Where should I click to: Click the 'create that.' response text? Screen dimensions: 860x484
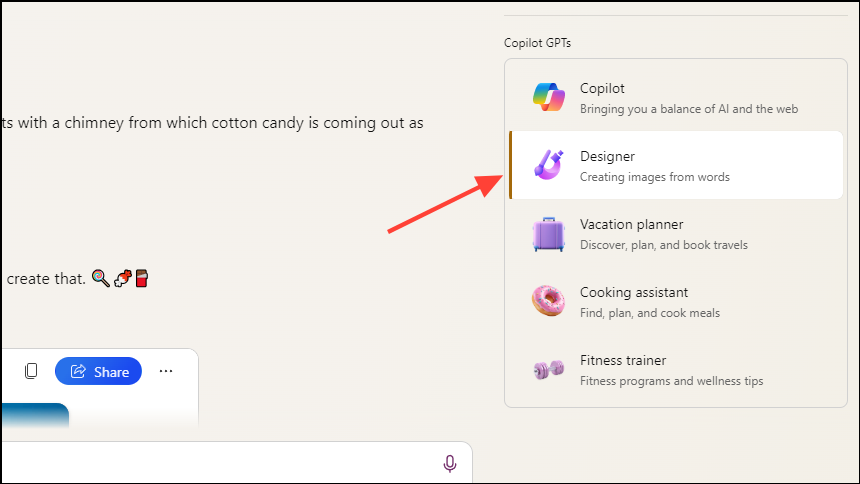[46, 279]
